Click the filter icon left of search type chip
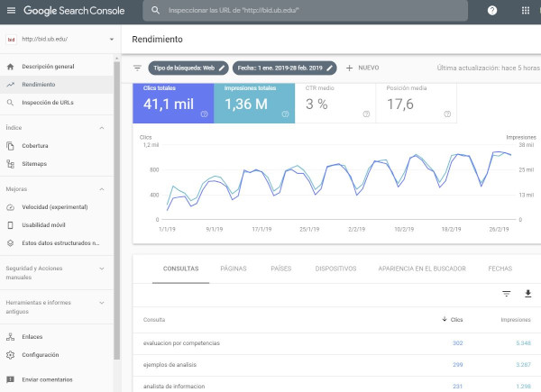 [137, 68]
